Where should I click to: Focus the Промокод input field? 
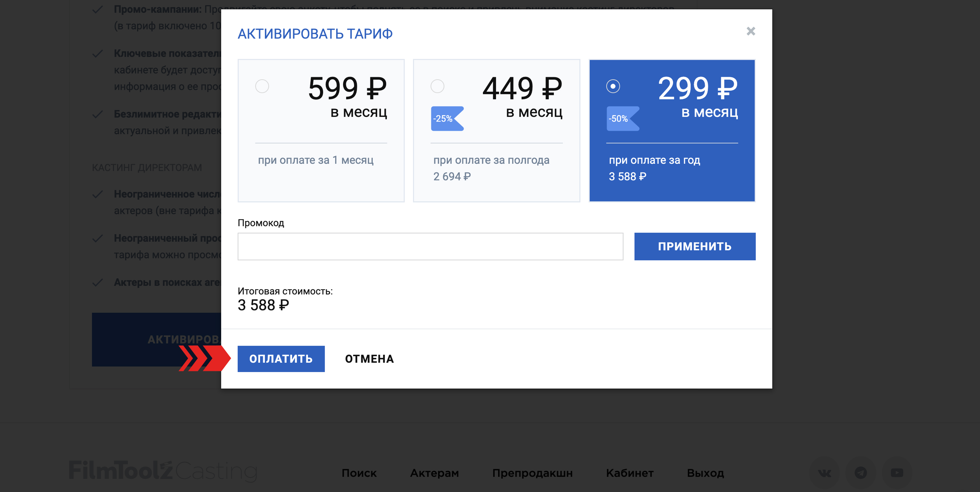[x=430, y=247]
